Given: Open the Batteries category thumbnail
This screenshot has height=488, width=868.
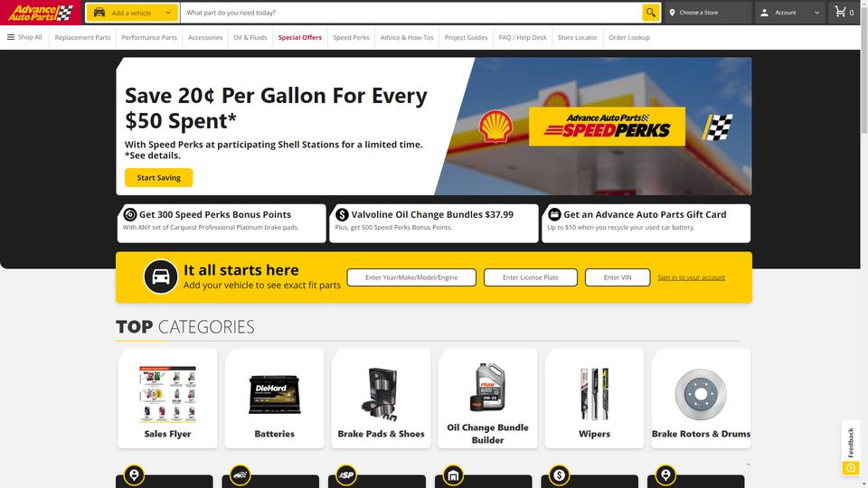Looking at the screenshot, I should click(275, 399).
